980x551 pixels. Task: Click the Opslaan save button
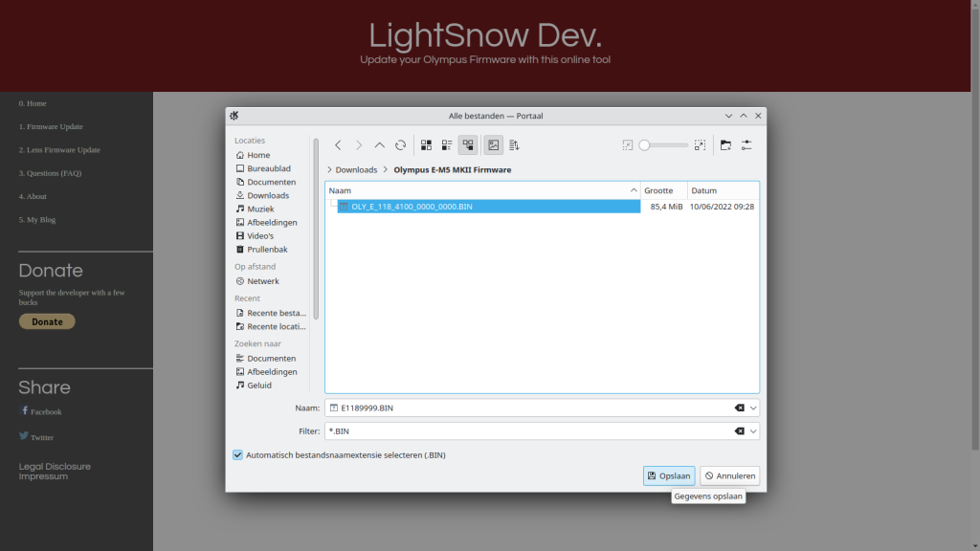point(669,476)
